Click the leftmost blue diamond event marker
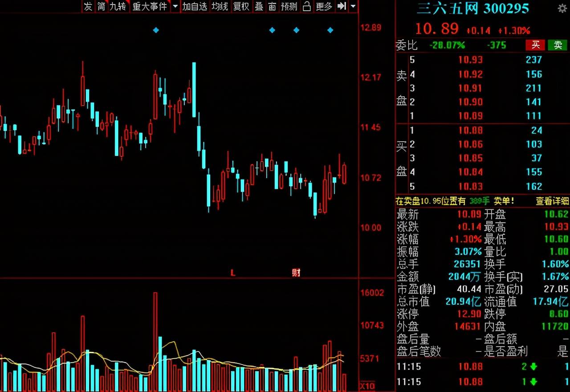 point(156,30)
